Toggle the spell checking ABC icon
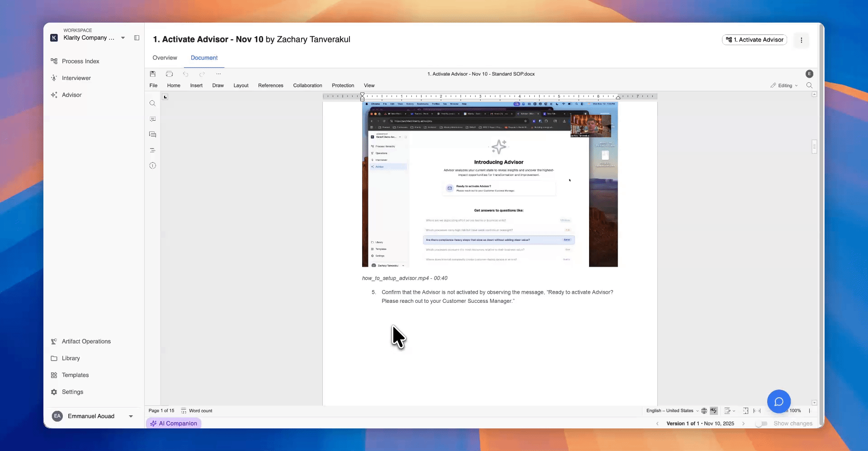The height and width of the screenshot is (451, 868). [714, 411]
